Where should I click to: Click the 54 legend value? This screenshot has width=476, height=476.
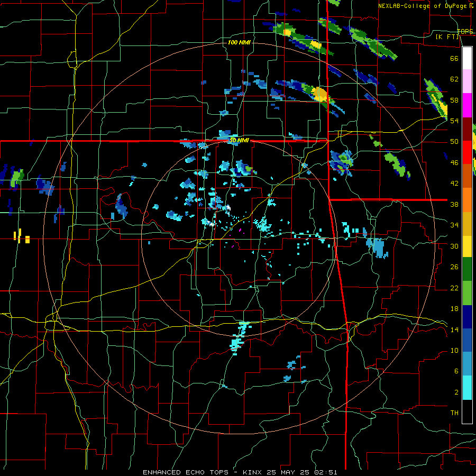(x=454, y=121)
